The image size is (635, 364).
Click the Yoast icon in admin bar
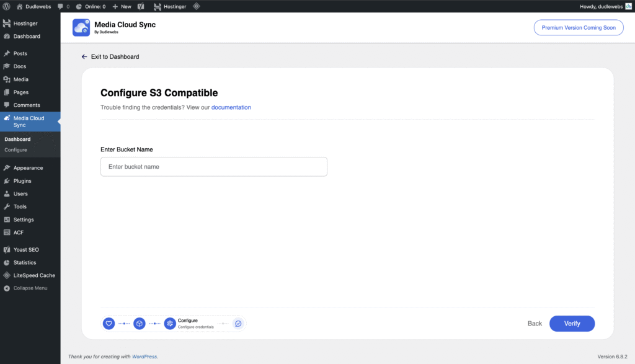click(x=141, y=6)
